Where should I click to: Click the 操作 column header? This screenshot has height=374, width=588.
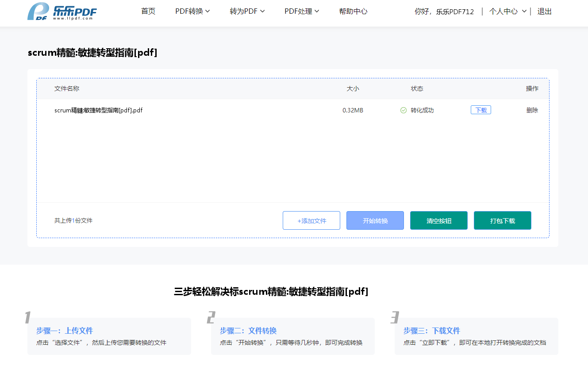(x=532, y=89)
